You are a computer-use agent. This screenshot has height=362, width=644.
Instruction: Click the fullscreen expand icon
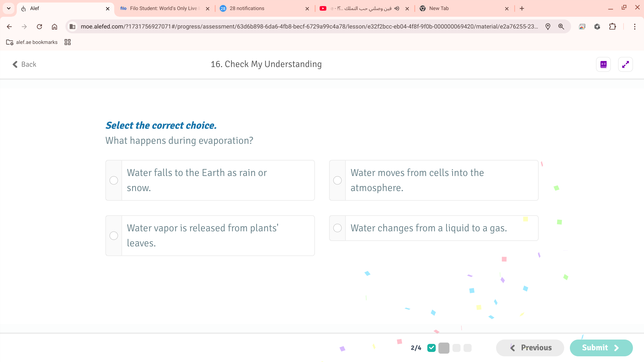click(x=625, y=64)
